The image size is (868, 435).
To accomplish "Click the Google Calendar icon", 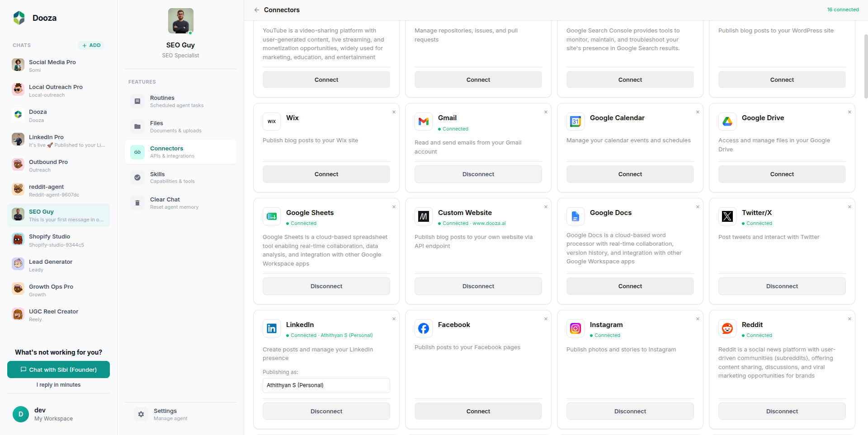I will (x=576, y=122).
